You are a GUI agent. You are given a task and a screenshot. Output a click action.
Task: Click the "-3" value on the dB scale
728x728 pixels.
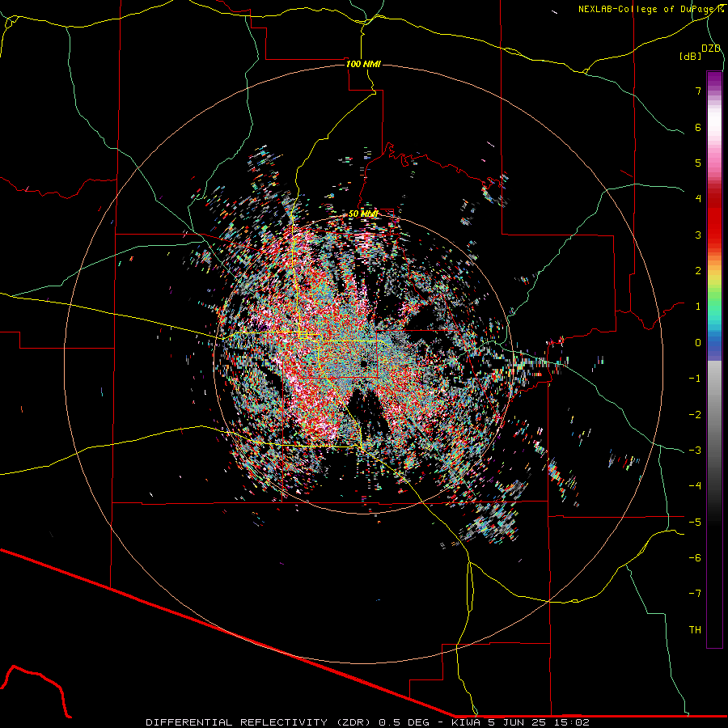(695, 451)
